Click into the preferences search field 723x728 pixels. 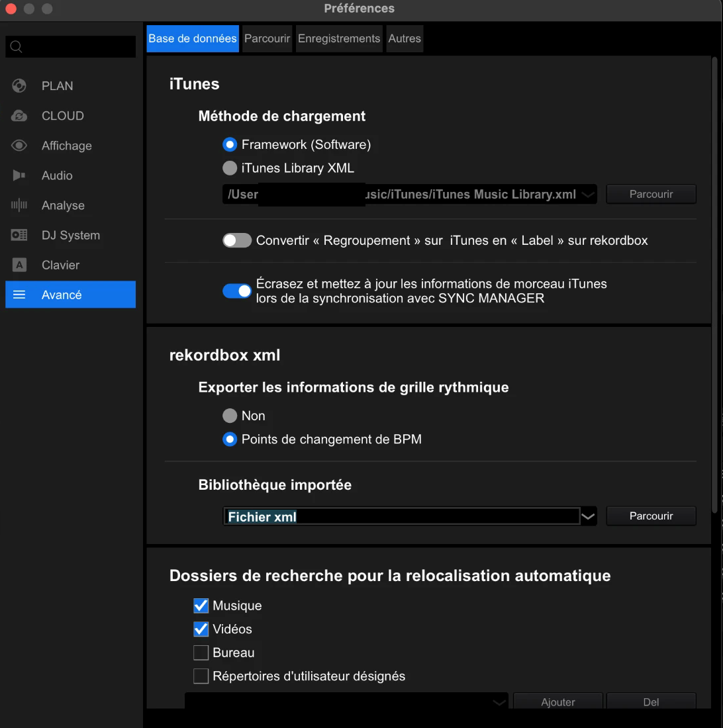click(x=71, y=46)
